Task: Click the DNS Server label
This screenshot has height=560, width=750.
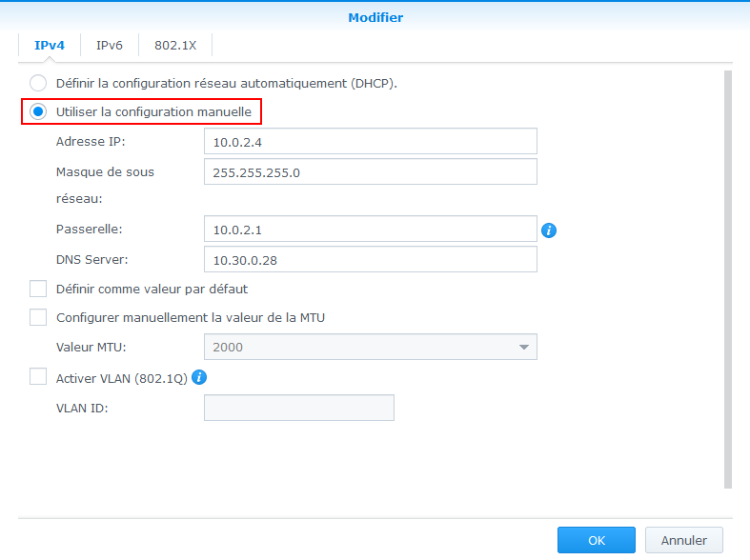Action: (x=91, y=260)
